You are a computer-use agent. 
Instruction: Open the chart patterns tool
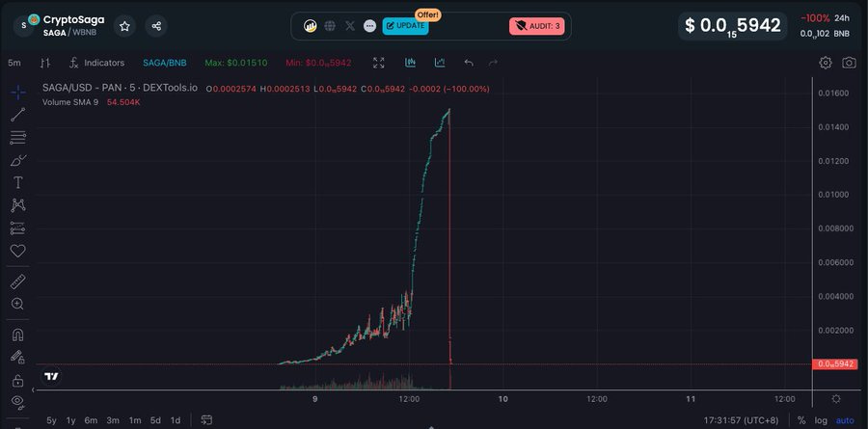pyautogui.click(x=17, y=205)
